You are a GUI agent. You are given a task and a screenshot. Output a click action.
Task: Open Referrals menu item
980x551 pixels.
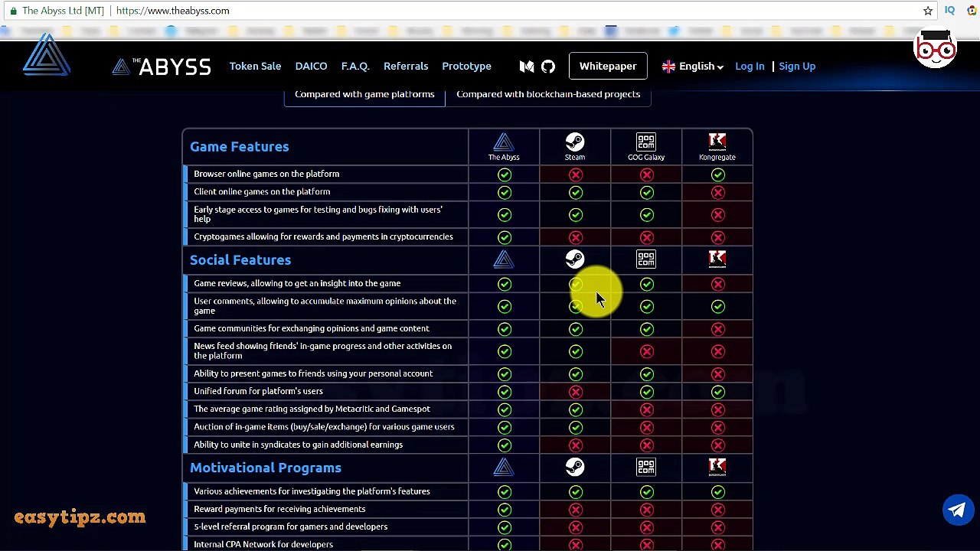coord(406,67)
